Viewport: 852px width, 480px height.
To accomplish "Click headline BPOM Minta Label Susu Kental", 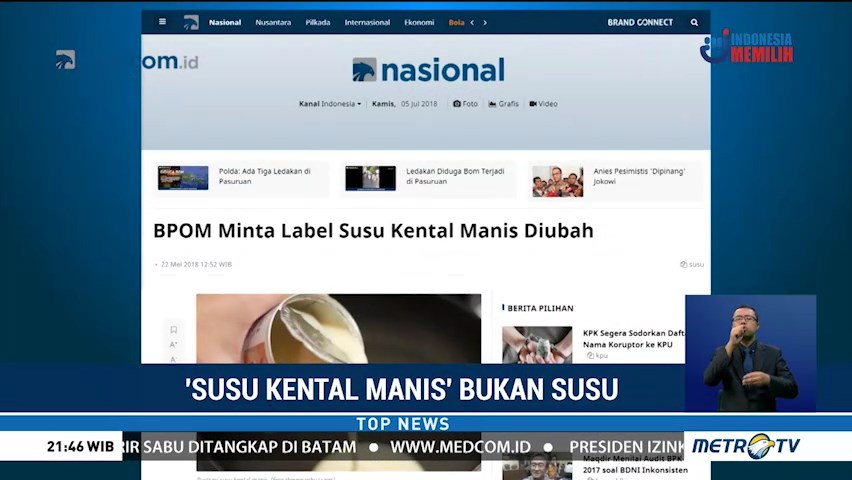I will (x=373, y=230).
